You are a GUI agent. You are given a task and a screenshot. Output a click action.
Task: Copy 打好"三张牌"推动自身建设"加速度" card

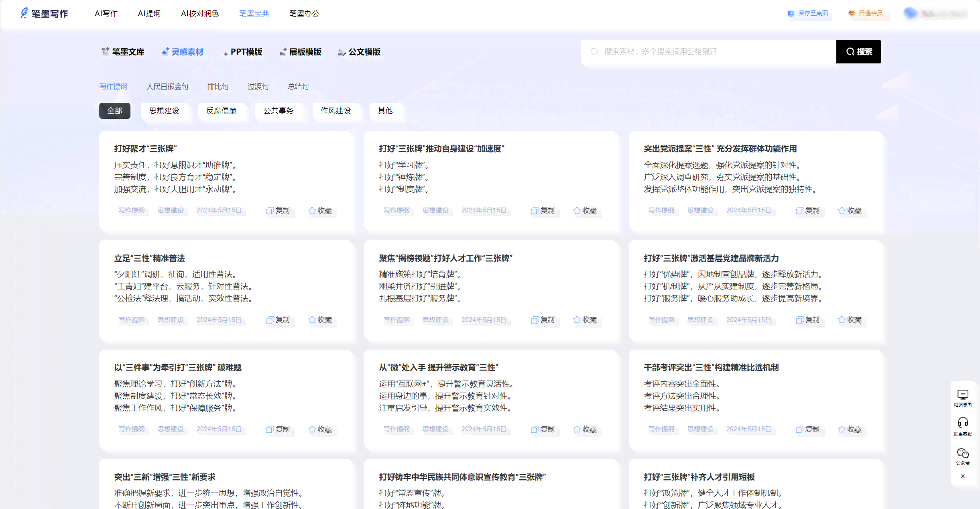point(543,210)
